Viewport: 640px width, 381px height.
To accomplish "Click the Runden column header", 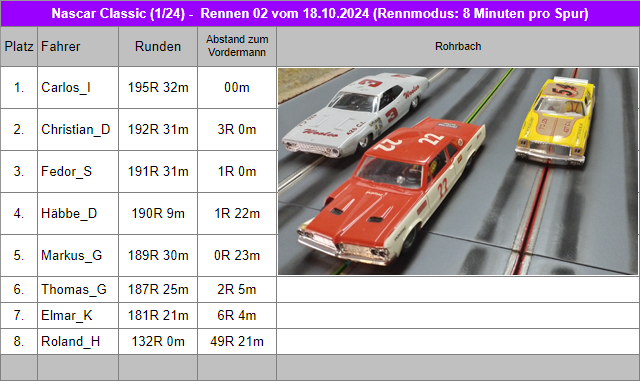I will (x=158, y=47).
